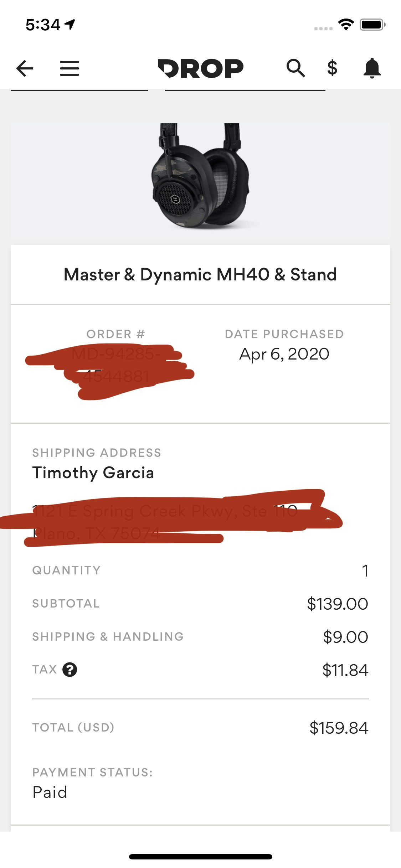Tap the Wi-Fi status icon

(346, 24)
